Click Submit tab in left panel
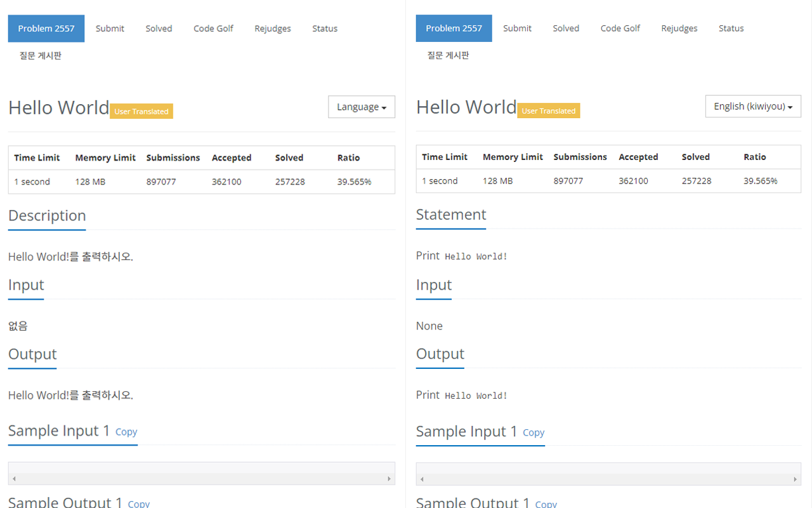 (x=110, y=29)
